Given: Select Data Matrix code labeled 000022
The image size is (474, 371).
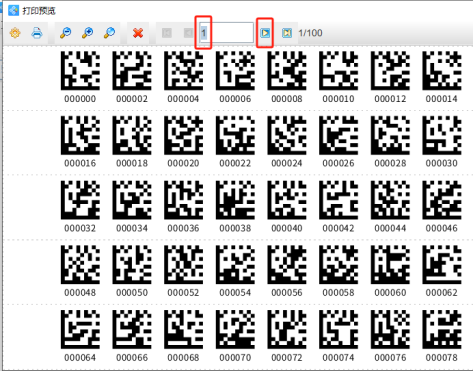Looking at the screenshot, I should 235,135.
